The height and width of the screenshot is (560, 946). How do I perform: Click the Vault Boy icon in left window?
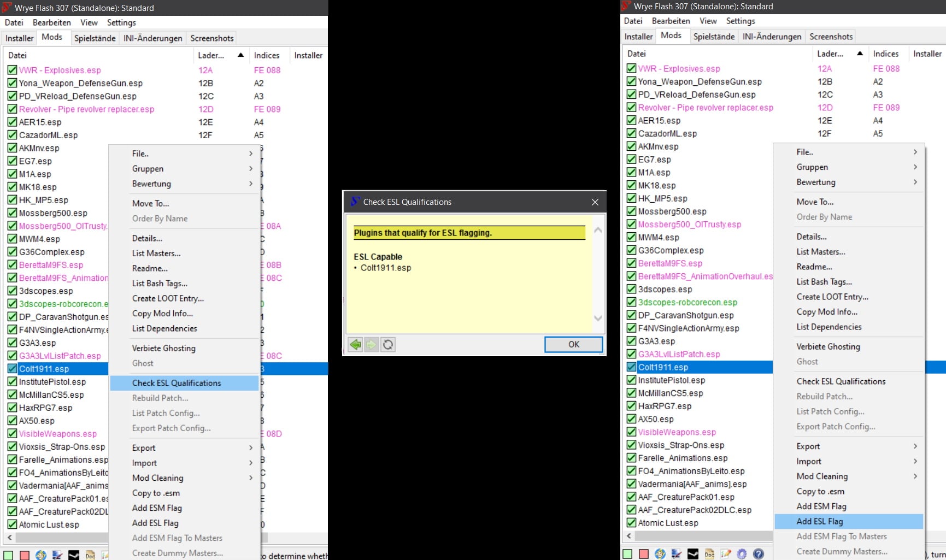(x=41, y=555)
